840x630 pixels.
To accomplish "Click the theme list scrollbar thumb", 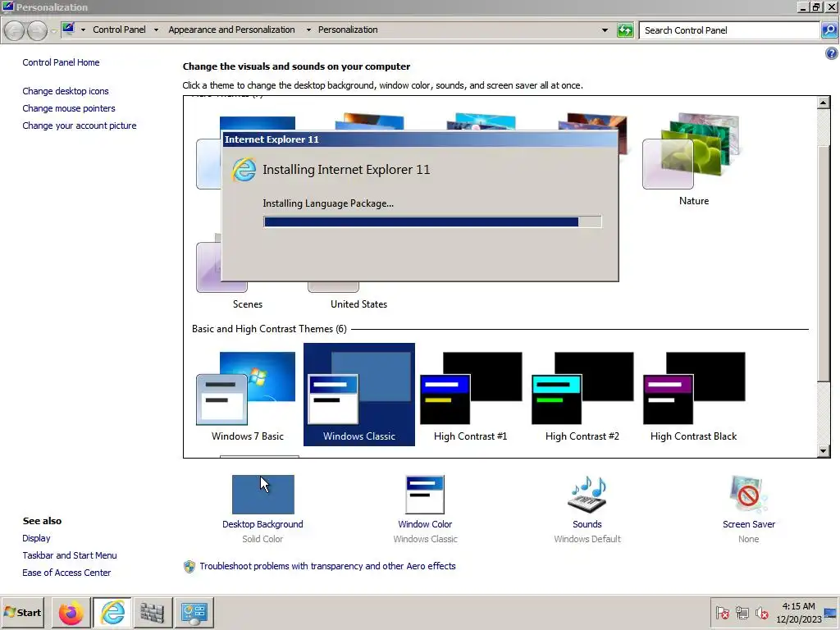I will pyautogui.click(x=824, y=263).
